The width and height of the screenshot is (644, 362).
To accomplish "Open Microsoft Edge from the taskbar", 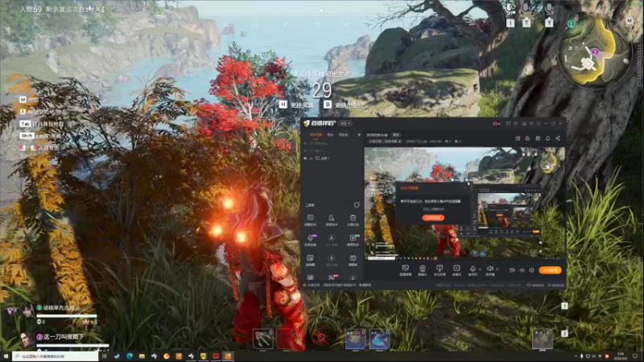I will tap(130, 356).
